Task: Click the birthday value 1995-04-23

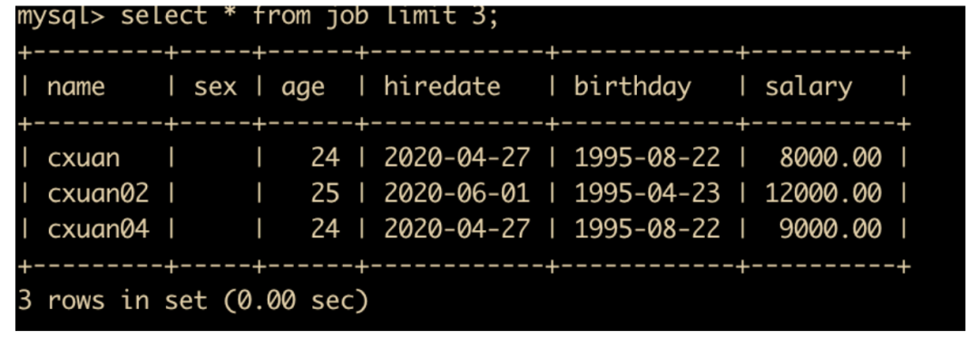Action: coord(647,194)
